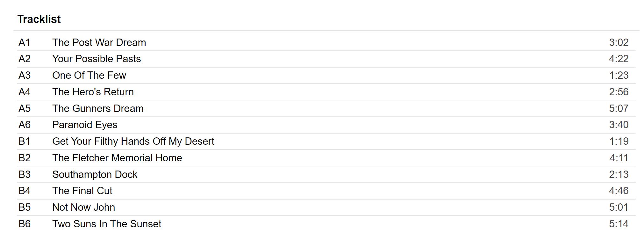Select the 4:11 duration value
This screenshot has width=644, height=234.
click(619, 158)
